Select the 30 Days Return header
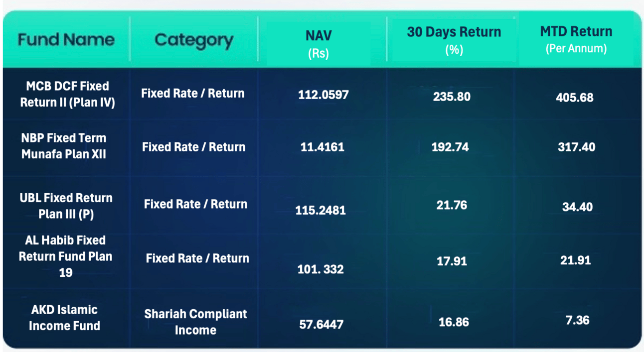 coord(454,40)
